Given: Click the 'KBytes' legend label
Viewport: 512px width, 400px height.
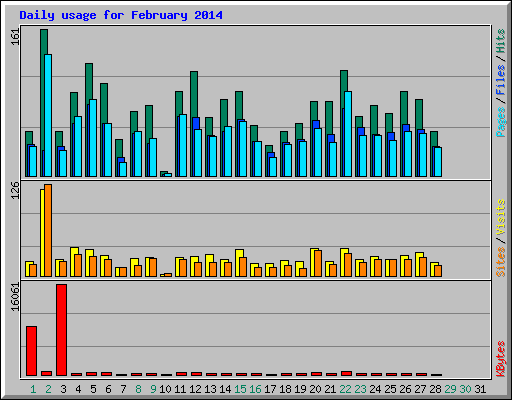Looking at the screenshot, I should click(x=500, y=359).
